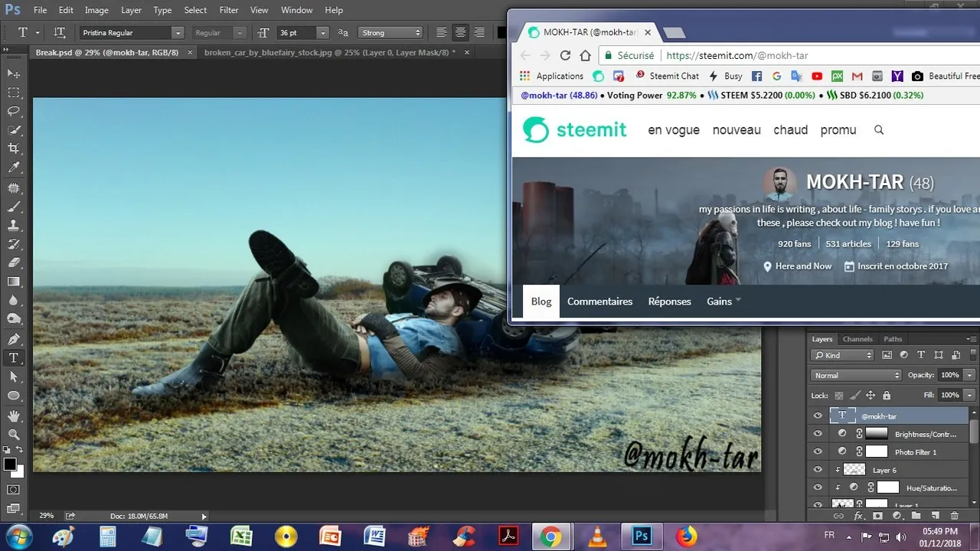Click the 'en vogue' Steemit link
This screenshot has height=551, width=980.
coord(674,130)
